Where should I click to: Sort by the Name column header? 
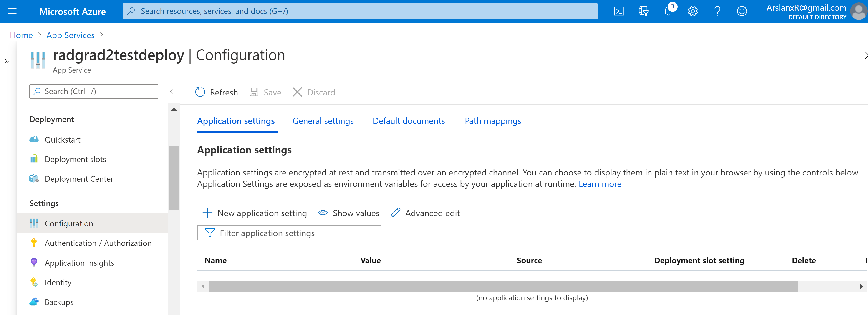coord(215,260)
